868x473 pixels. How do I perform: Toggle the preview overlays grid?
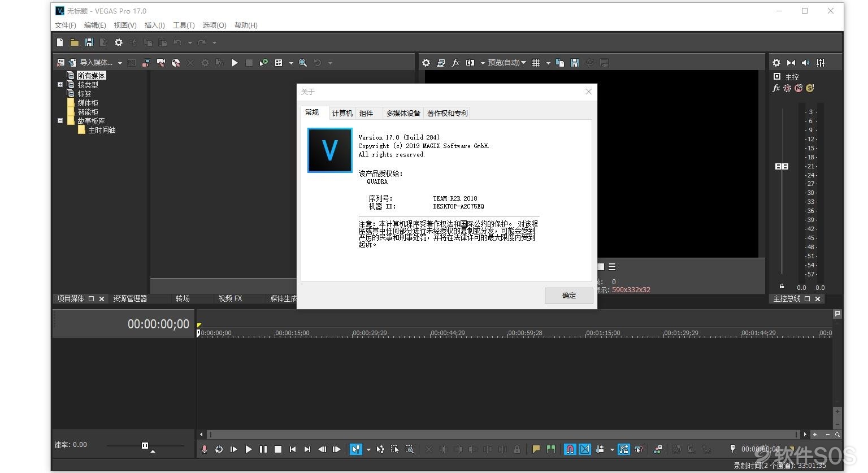(536, 63)
